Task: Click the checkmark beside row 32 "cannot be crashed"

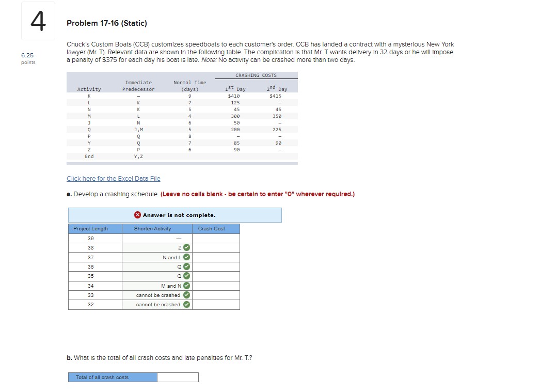Action: click(x=186, y=304)
